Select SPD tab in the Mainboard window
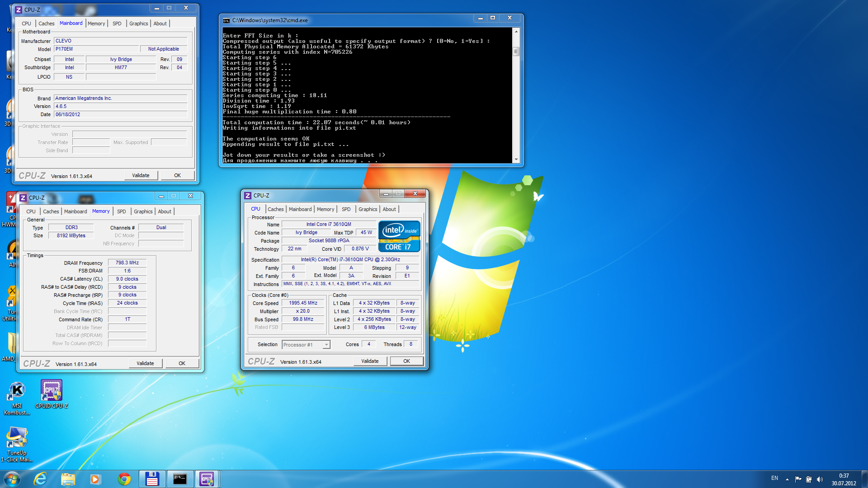 point(117,23)
